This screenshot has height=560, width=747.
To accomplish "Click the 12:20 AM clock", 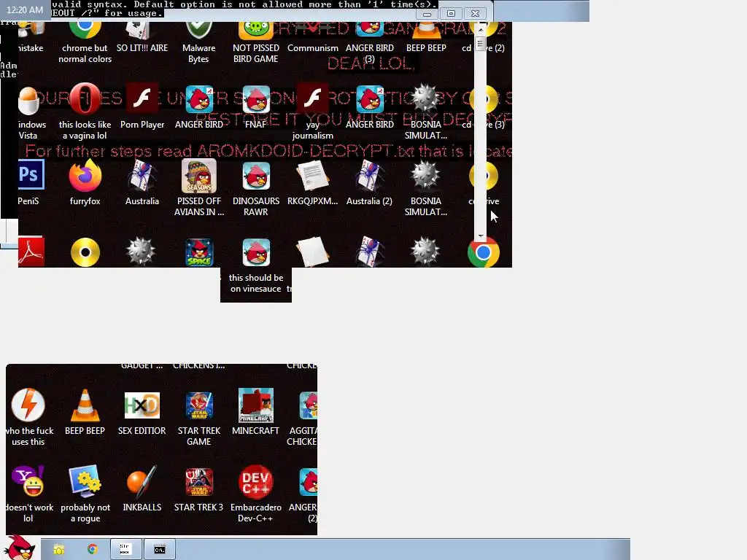I will (x=25, y=9).
